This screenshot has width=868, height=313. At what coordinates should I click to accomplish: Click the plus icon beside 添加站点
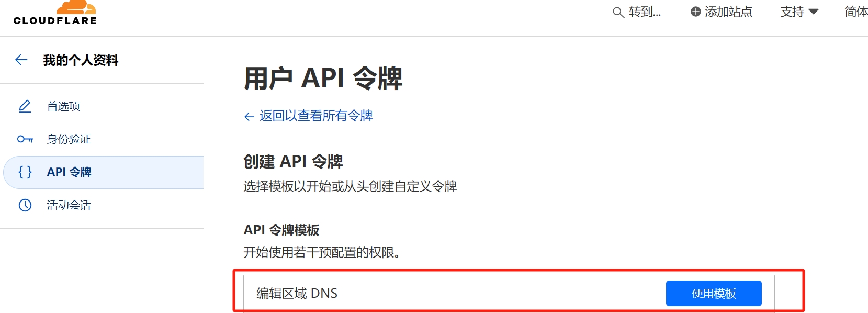(x=695, y=12)
